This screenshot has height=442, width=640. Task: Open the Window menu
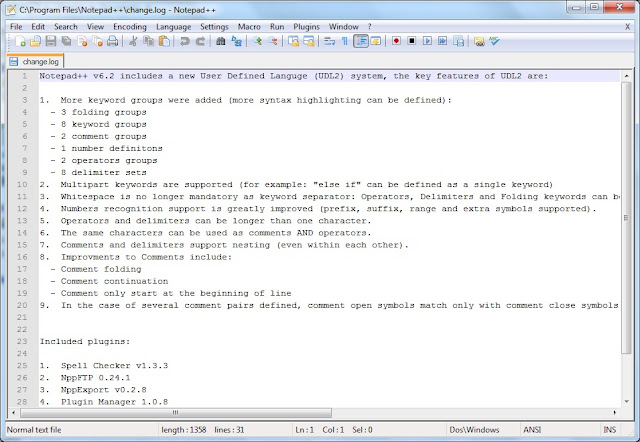[x=344, y=27]
